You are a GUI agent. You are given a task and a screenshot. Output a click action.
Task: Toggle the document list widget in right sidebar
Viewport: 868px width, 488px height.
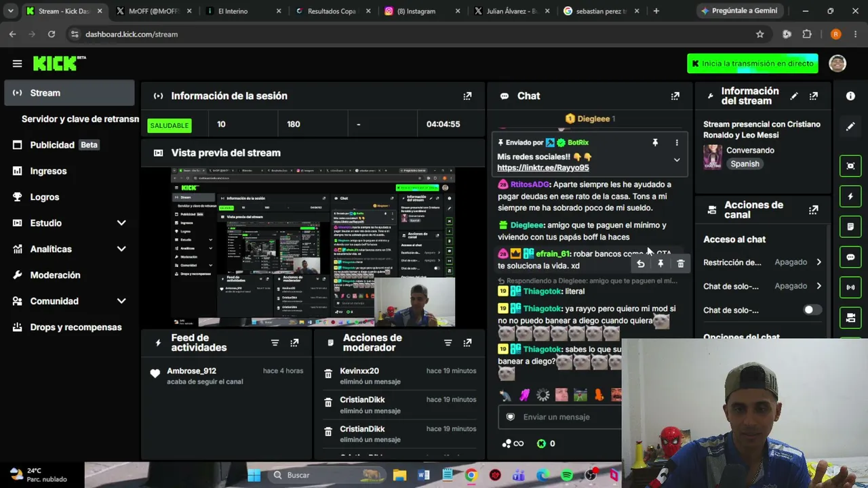[850, 226]
